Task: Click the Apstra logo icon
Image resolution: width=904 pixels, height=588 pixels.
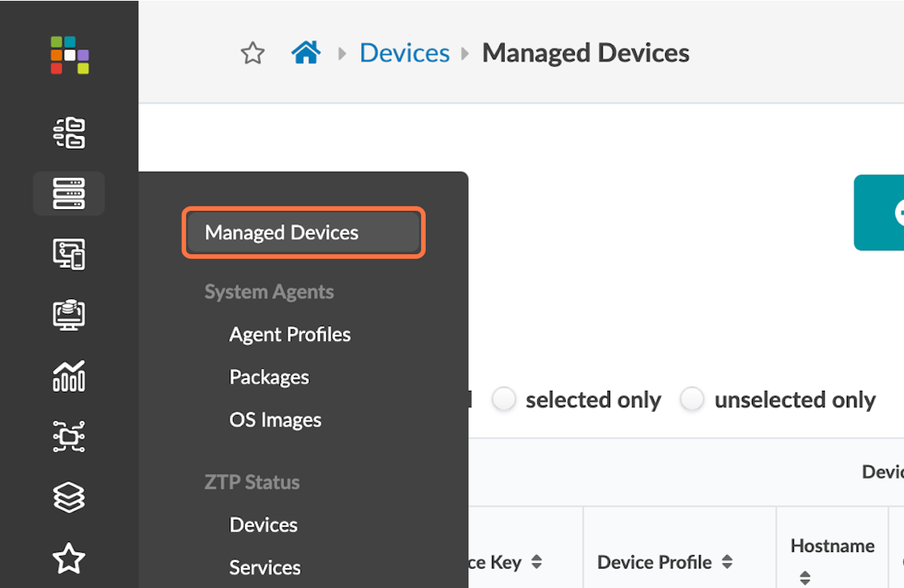Action: [x=69, y=55]
